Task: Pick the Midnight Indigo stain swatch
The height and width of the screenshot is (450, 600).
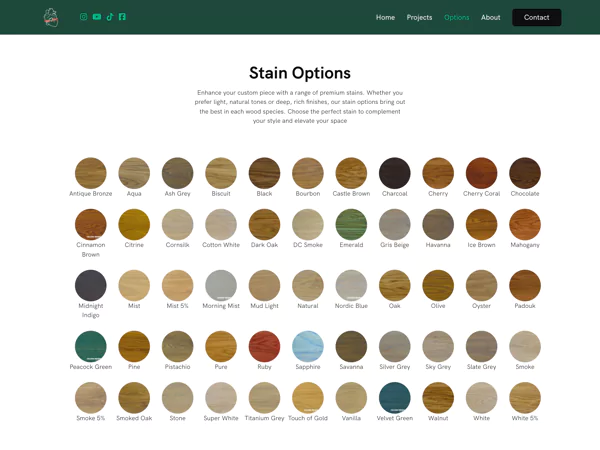Action: tap(91, 285)
